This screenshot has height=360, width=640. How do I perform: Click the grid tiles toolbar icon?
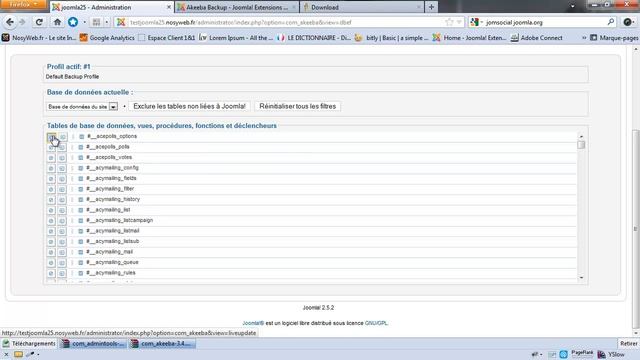point(96,22)
